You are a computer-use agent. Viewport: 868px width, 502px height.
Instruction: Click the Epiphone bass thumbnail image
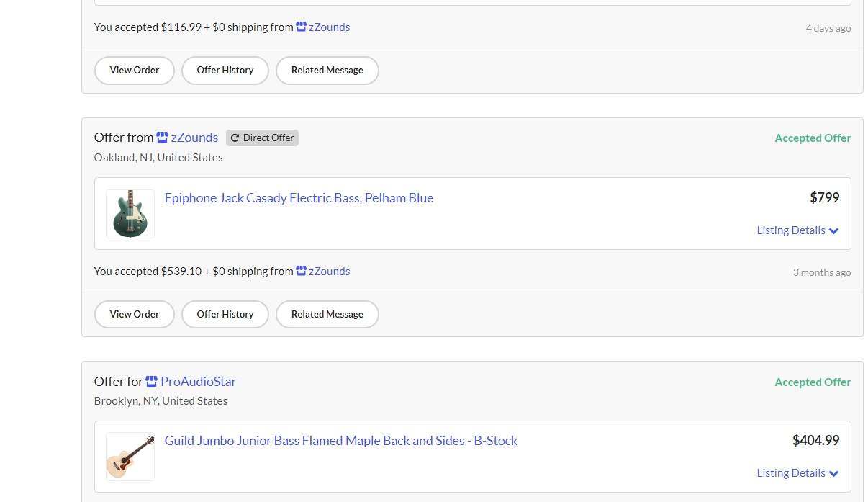130,214
